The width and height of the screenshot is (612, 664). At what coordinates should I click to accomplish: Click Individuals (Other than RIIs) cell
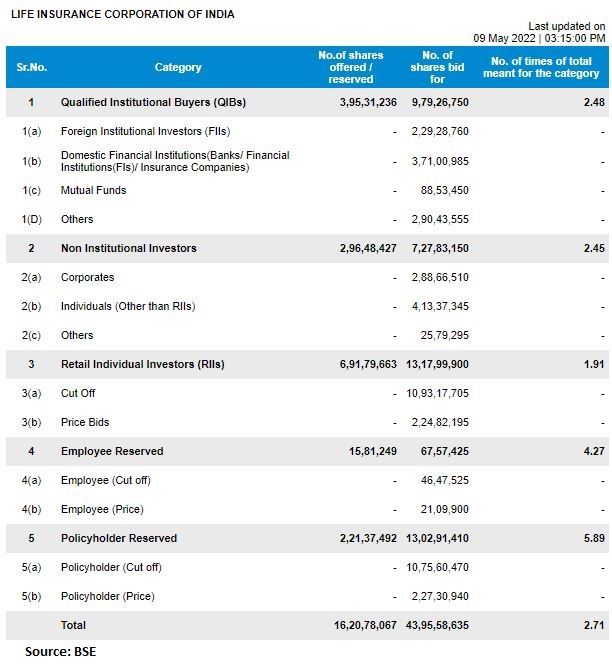pyautogui.click(x=127, y=306)
